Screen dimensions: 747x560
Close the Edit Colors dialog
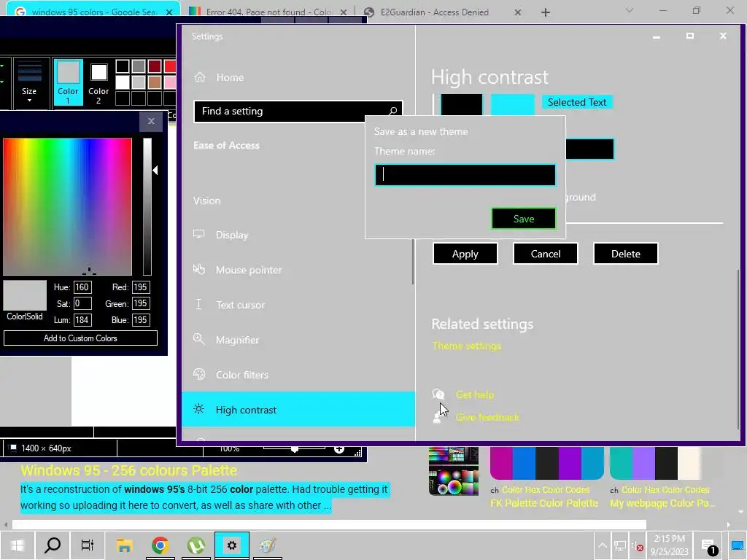pos(151,122)
